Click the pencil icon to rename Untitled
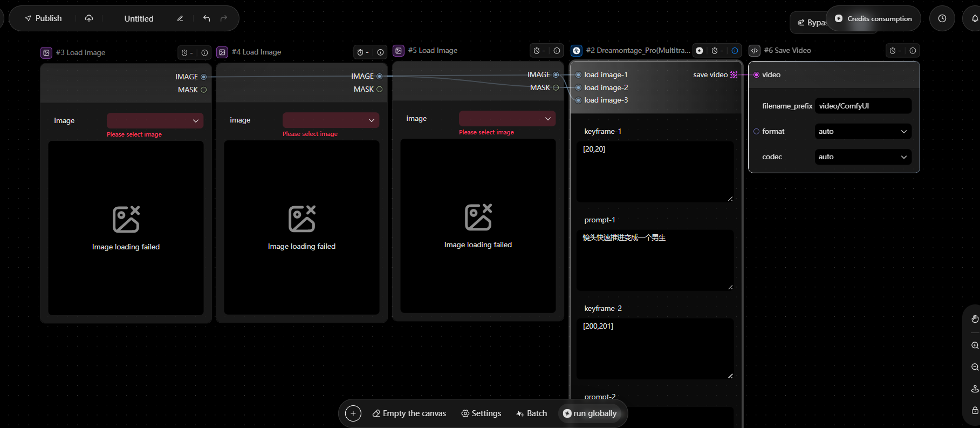This screenshot has width=980, height=428. tap(180, 18)
